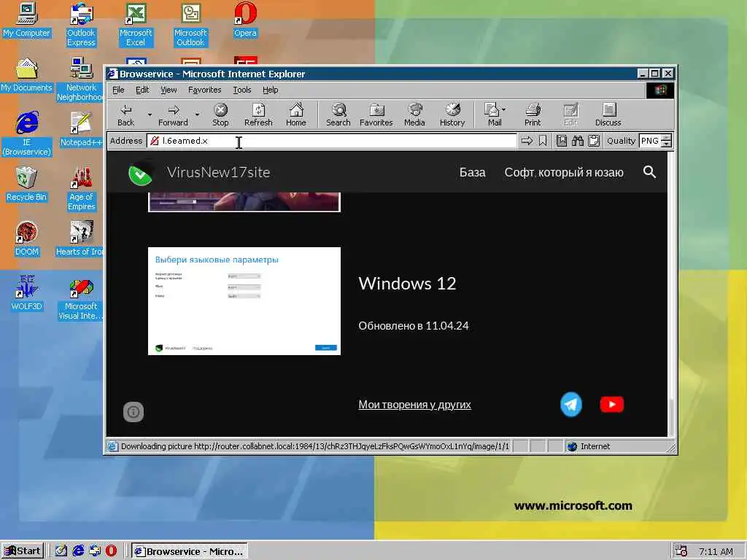
Task: Open the Telegram icon link
Action: pos(570,404)
